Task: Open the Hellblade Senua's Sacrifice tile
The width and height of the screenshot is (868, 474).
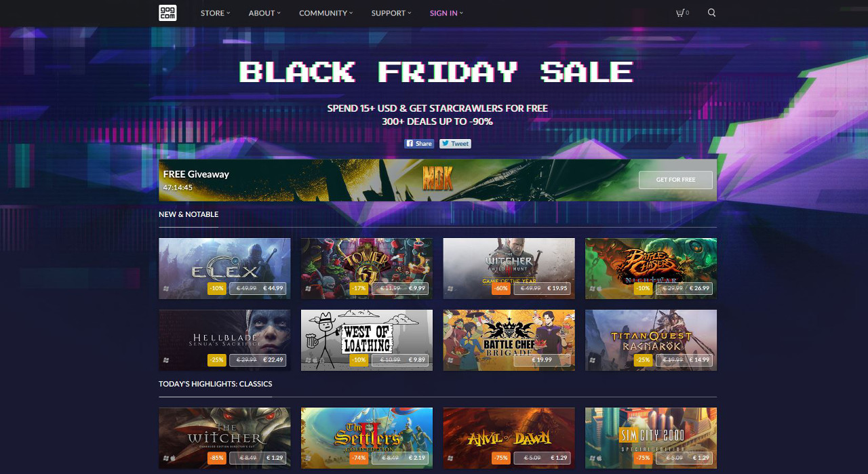Action: click(x=224, y=340)
